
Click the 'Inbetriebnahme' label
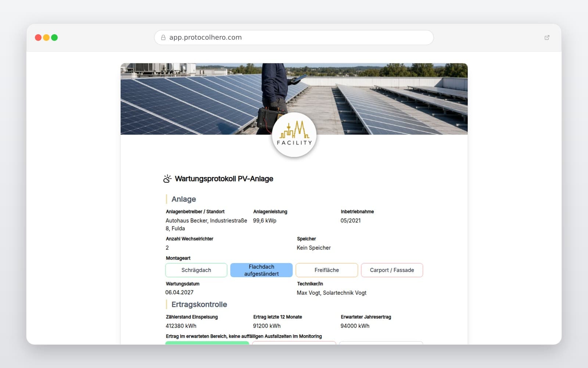(x=357, y=212)
